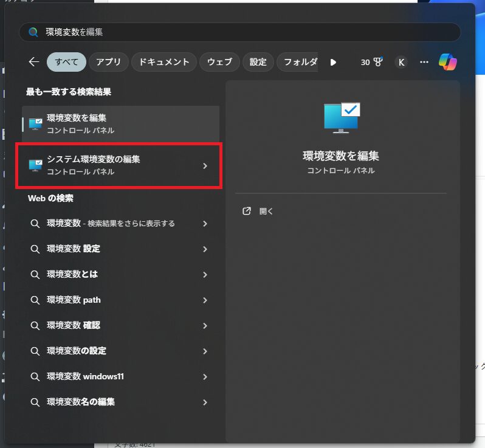This screenshot has width=485, height=448.
Task: Switch to the 設定 filter tab
Action: 258,62
